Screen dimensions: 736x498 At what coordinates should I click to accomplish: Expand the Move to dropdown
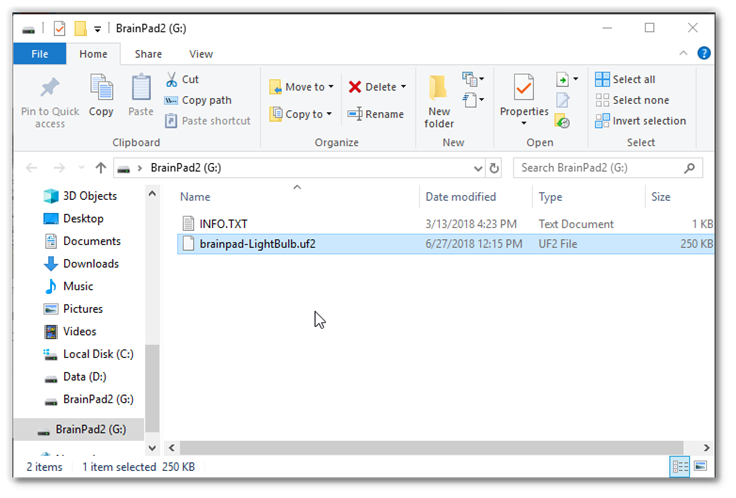click(332, 87)
